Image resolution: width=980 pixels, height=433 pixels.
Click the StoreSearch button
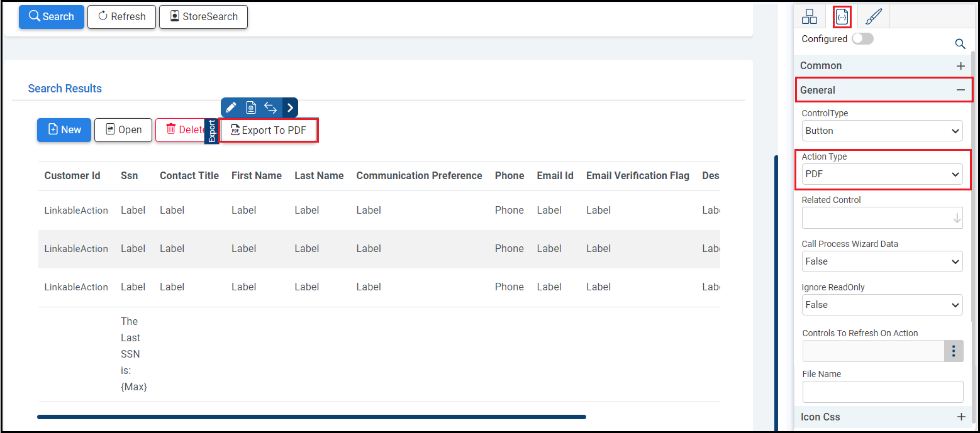203,17
